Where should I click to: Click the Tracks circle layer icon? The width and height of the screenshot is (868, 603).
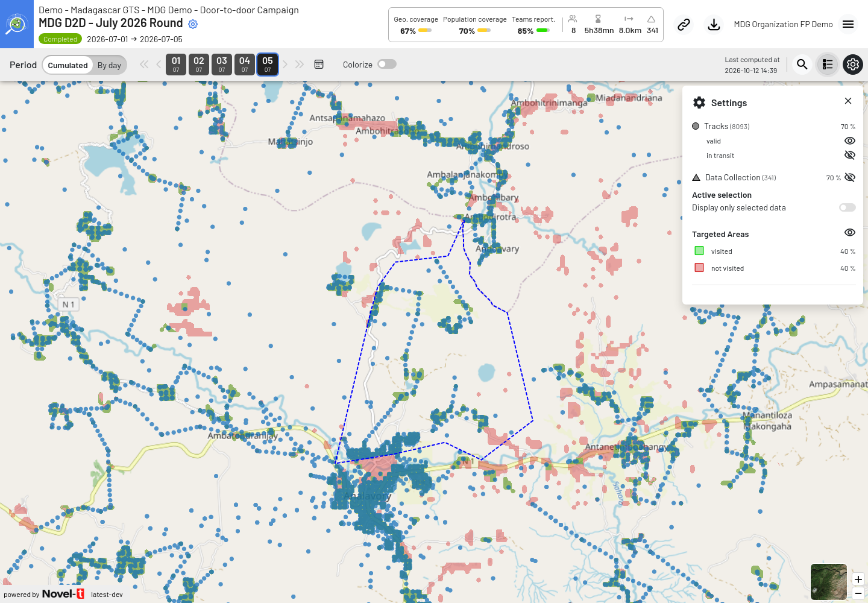click(696, 126)
